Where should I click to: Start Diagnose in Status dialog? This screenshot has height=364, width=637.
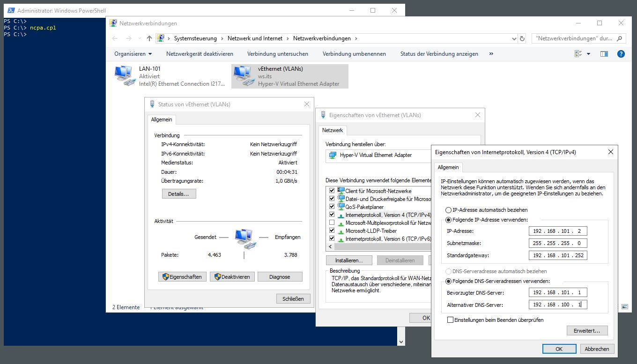coord(280,277)
